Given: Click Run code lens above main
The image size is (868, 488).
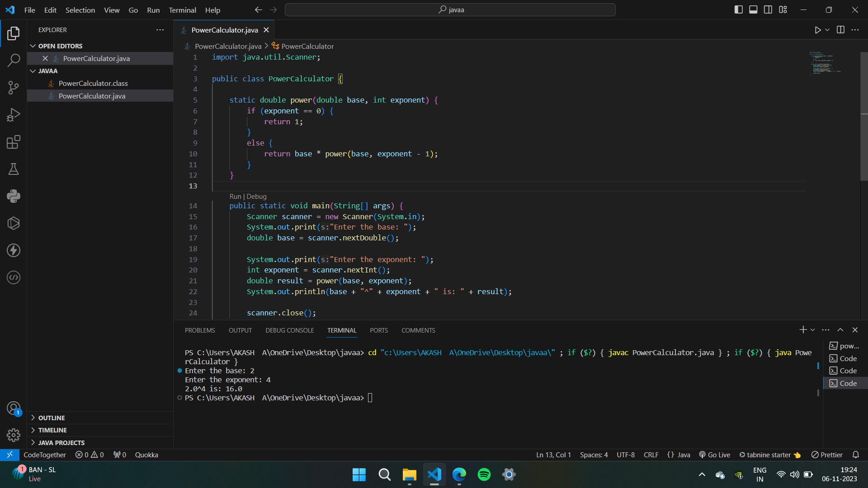Looking at the screenshot, I should click(235, 197).
